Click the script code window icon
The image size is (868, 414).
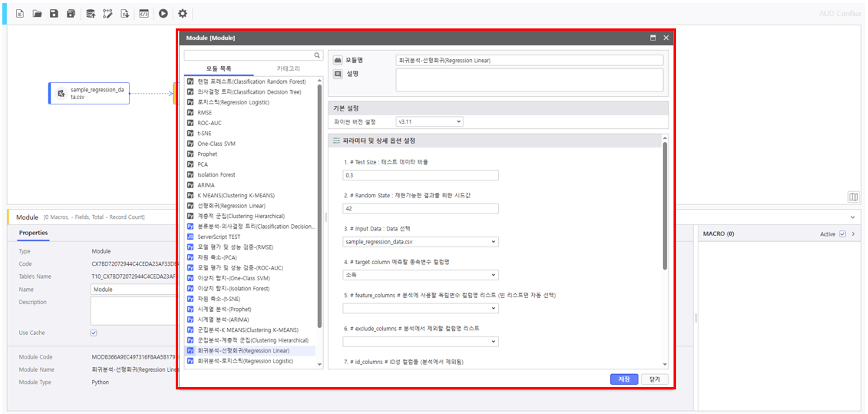click(144, 14)
